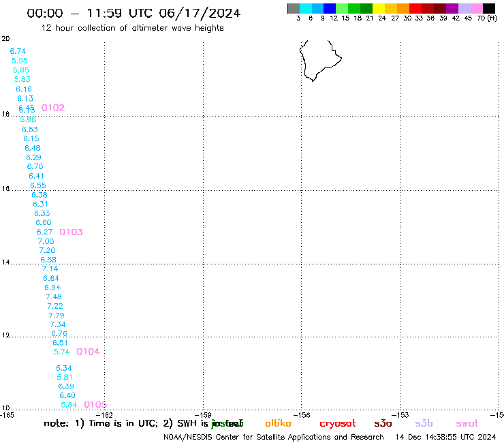This screenshot has height=443, width=504.
Task: Click the wave height value '5.98'
Action: [28, 119]
